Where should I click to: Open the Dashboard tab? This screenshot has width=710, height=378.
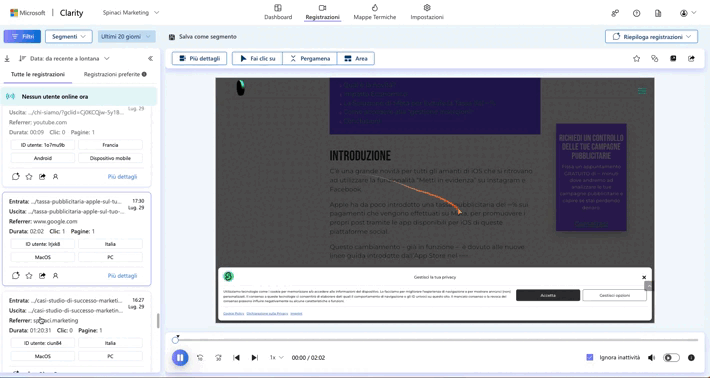[x=278, y=12]
